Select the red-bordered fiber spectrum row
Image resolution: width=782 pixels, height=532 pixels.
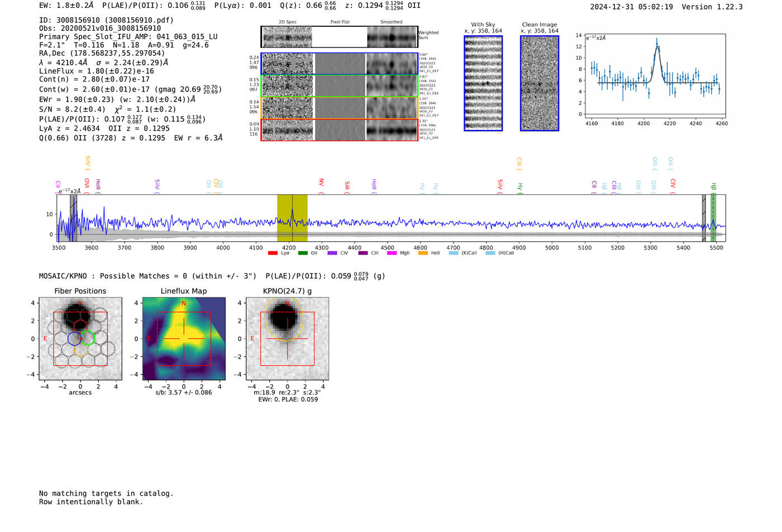[340, 130]
